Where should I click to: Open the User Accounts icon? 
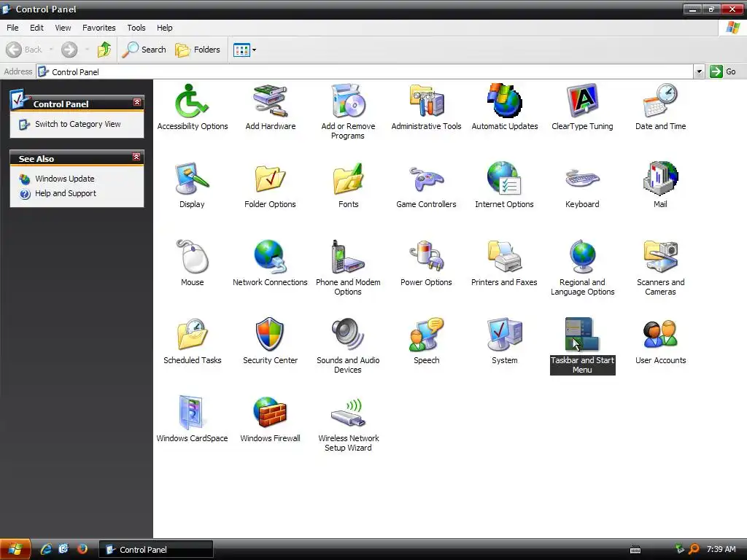[660, 335]
